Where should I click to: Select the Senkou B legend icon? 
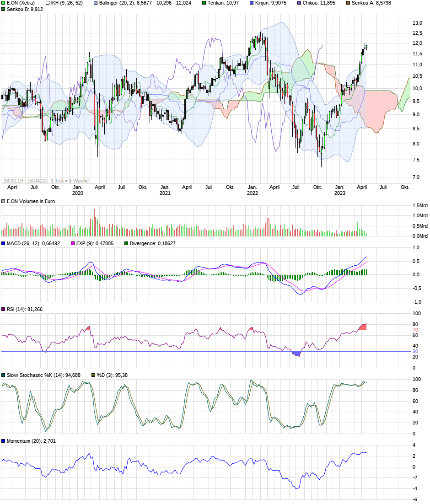4,10
